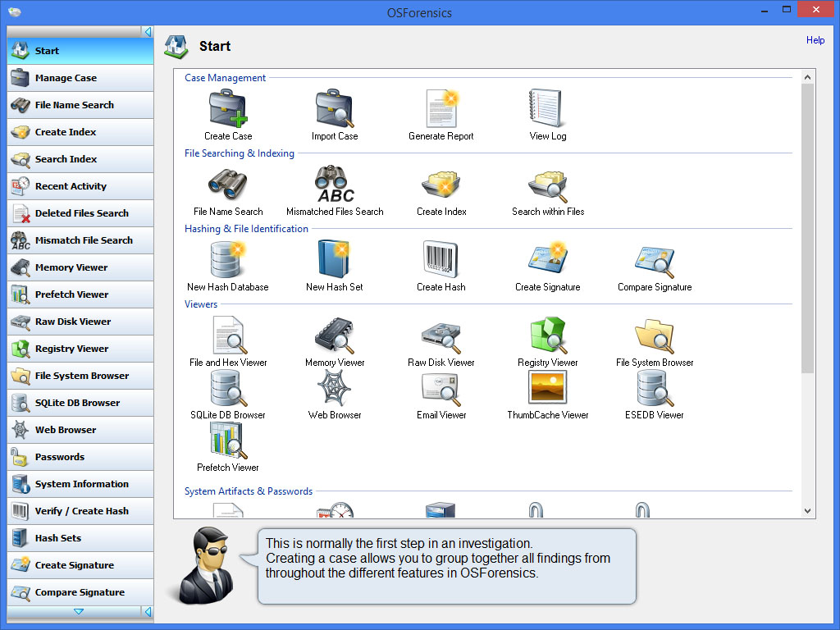The width and height of the screenshot is (840, 630).
Task: Collapse sidebar using top arrow
Action: (148, 32)
